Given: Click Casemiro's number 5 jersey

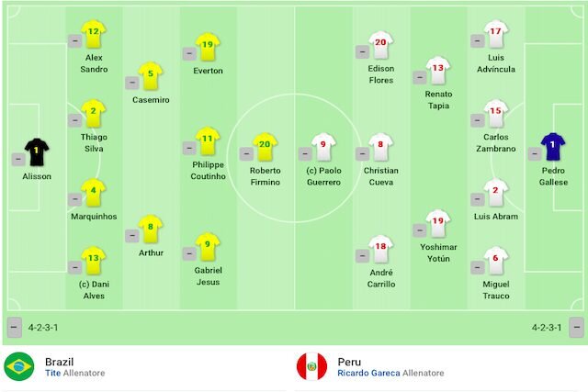Looking at the screenshot, I should pyautogui.click(x=151, y=76).
